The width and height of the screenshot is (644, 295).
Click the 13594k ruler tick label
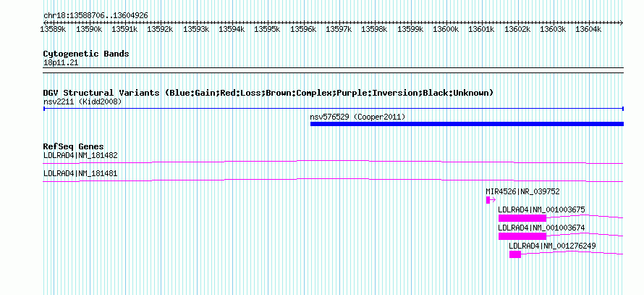(x=232, y=29)
